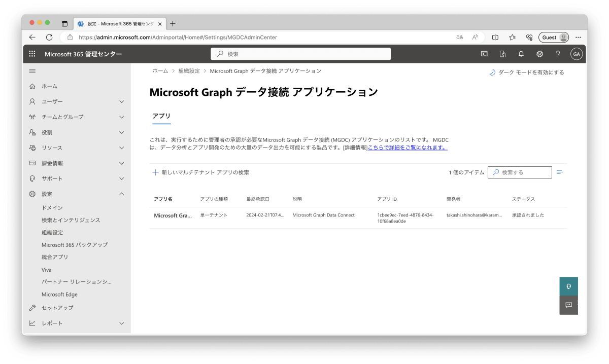Open パートナー リレーションシップ item
Viewport: 609px width, 364px height.
pyautogui.click(x=77, y=282)
